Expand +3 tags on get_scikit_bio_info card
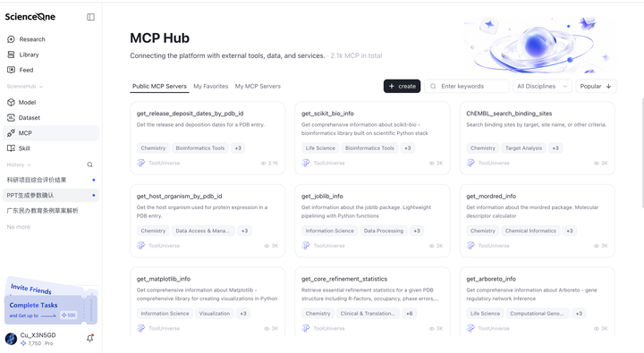The image size is (644, 353). tap(408, 148)
